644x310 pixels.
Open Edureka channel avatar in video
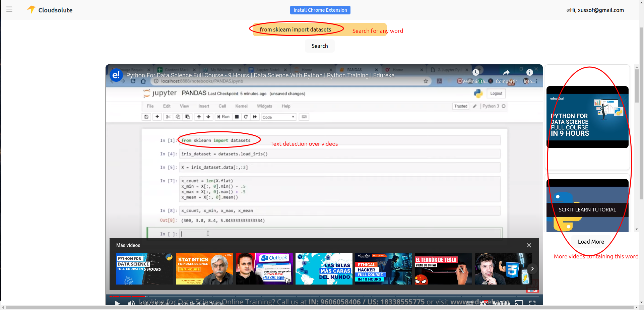pos(116,75)
